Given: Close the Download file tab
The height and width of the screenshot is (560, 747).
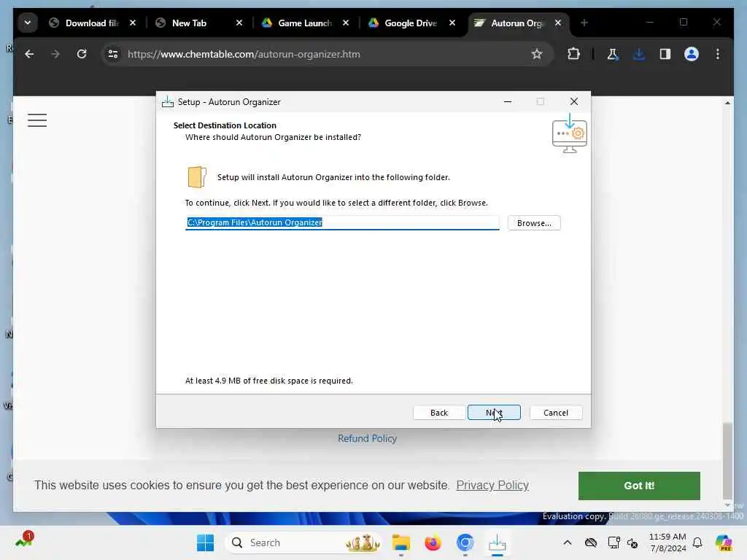Looking at the screenshot, I should click(133, 23).
